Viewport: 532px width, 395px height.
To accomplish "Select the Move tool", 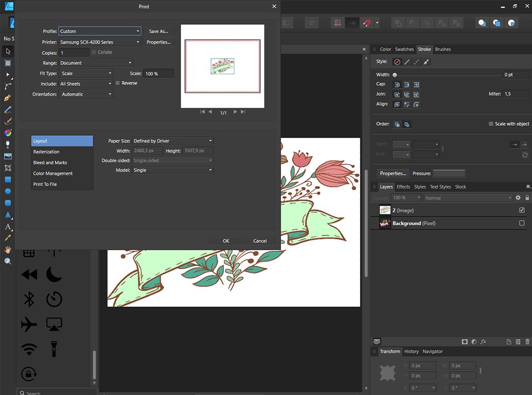I will pos(7,51).
